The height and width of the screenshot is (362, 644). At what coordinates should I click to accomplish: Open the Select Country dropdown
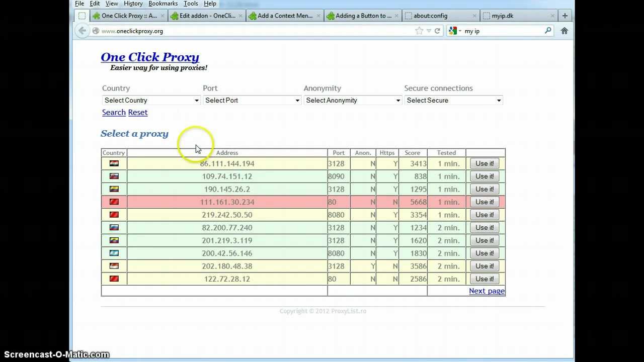151,100
